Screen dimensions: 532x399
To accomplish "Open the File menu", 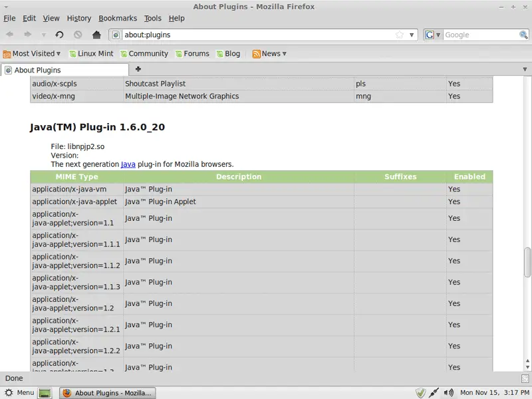I will click(x=9, y=19).
